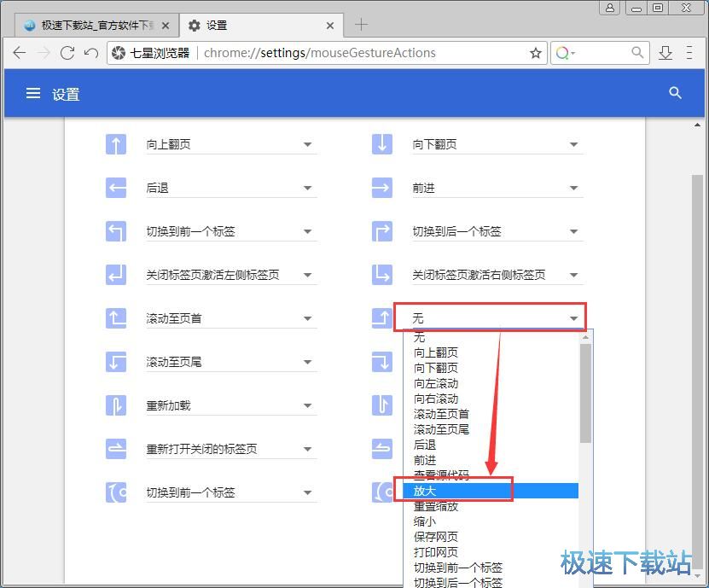Click the user profile icon in title bar
709x588 pixels.
click(x=609, y=8)
